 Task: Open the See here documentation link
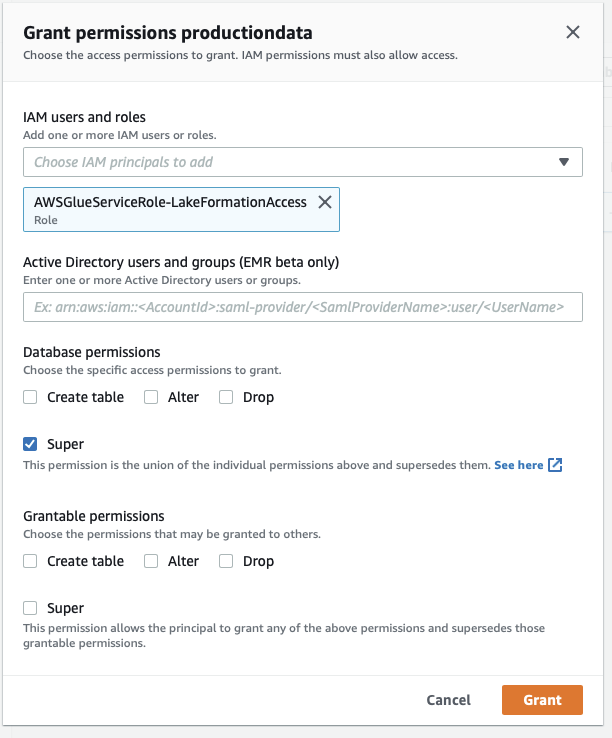(518, 465)
